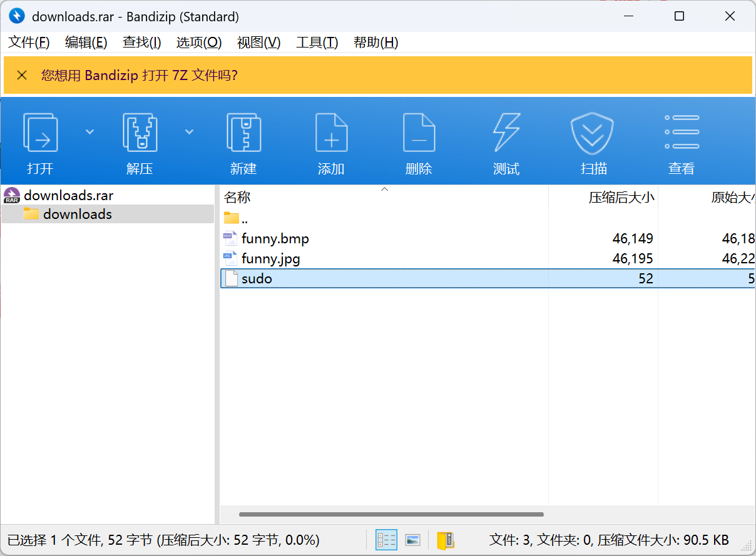Select the funny.jpg file

(271, 258)
